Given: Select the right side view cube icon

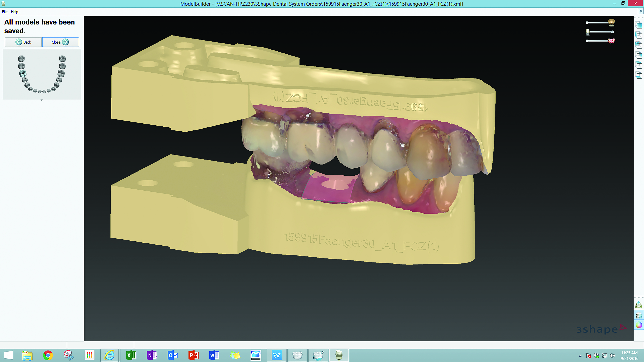Looking at the screenshot, I should [x=639, y=55].
